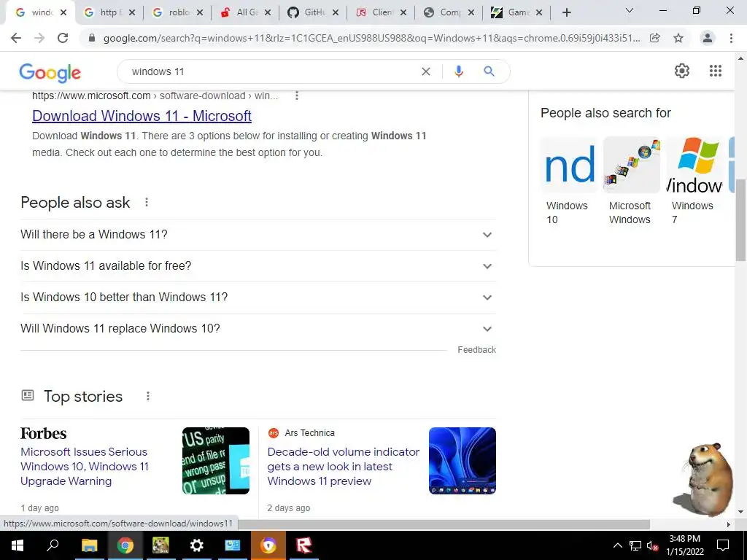Click Chrome icon in taskbar

[125, 545]
